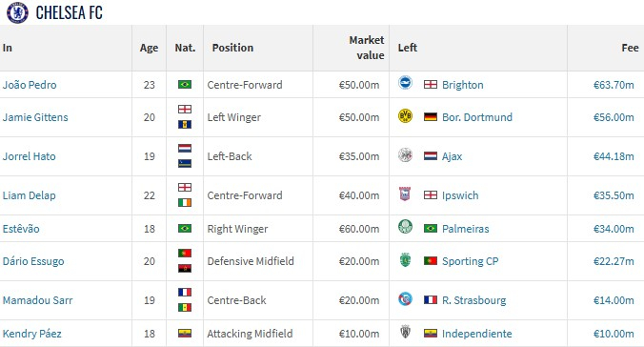
Task: Click the Fee column header
Action: tap(630, 48)
